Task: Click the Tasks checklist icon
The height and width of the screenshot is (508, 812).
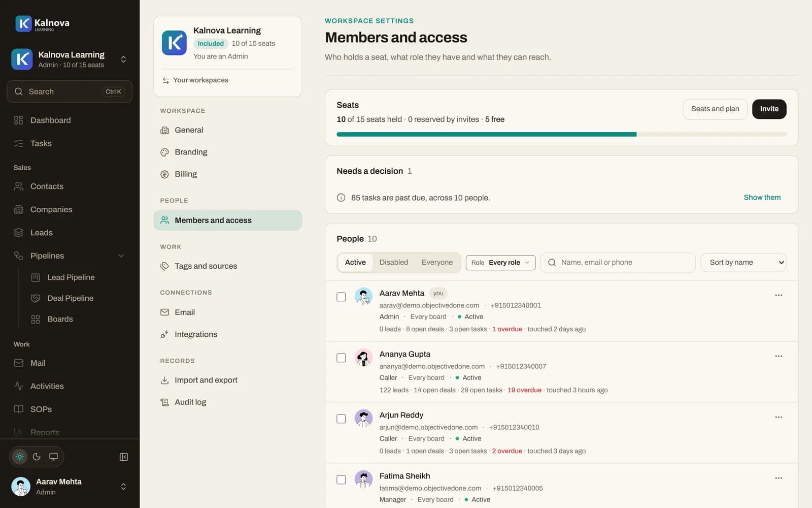Action: (x=19, y=143)
